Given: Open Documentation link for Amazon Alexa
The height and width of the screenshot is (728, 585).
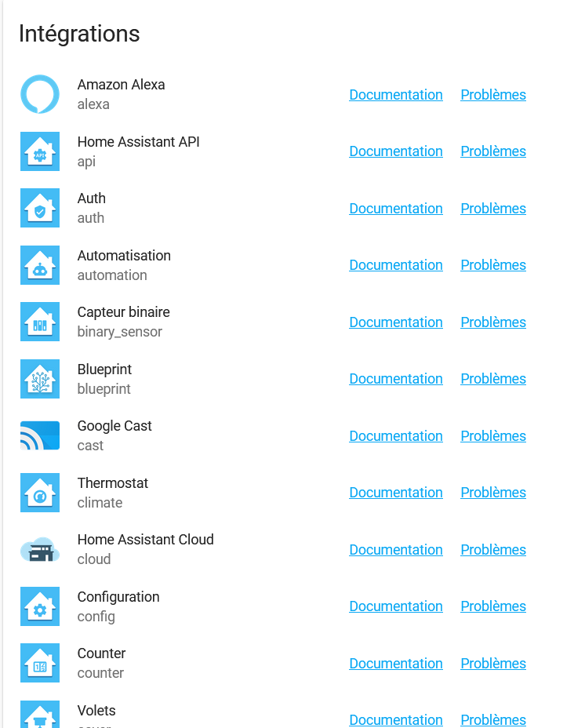Looking at the screenshot, I should (395, 95).
